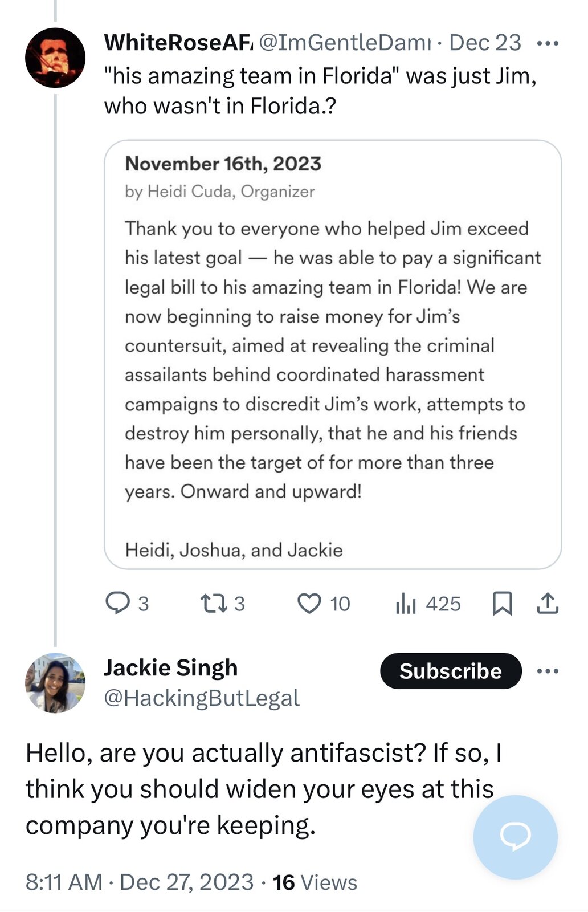Open the reply icon on WhiteRoseAF's tweet
Viewport: 588px width, 912px height.
coord(118,603)
